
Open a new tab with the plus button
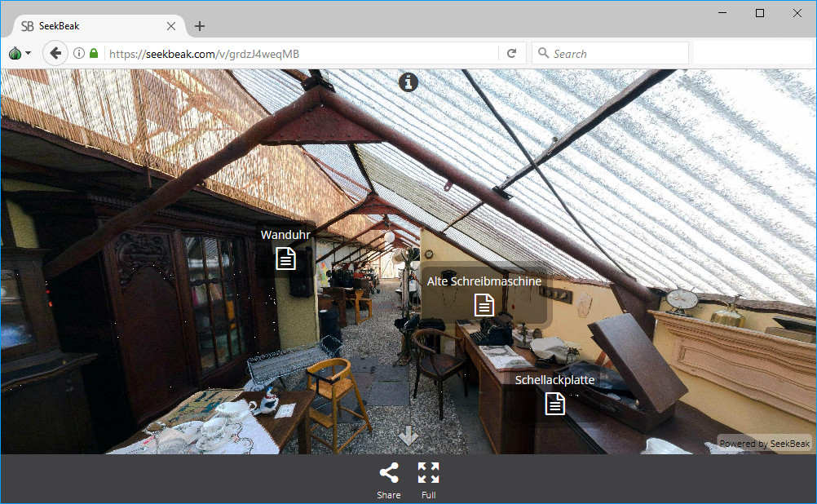tap(200, 26)
